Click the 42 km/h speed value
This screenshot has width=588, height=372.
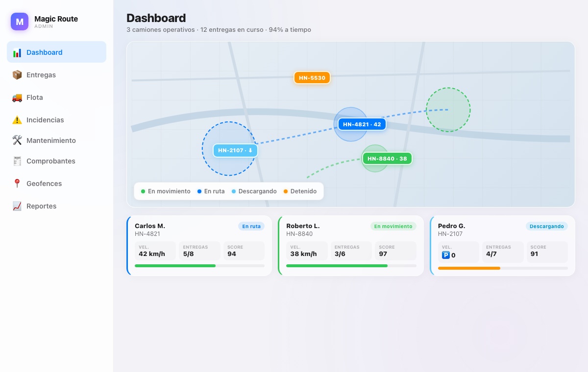(x=152, y=254)
